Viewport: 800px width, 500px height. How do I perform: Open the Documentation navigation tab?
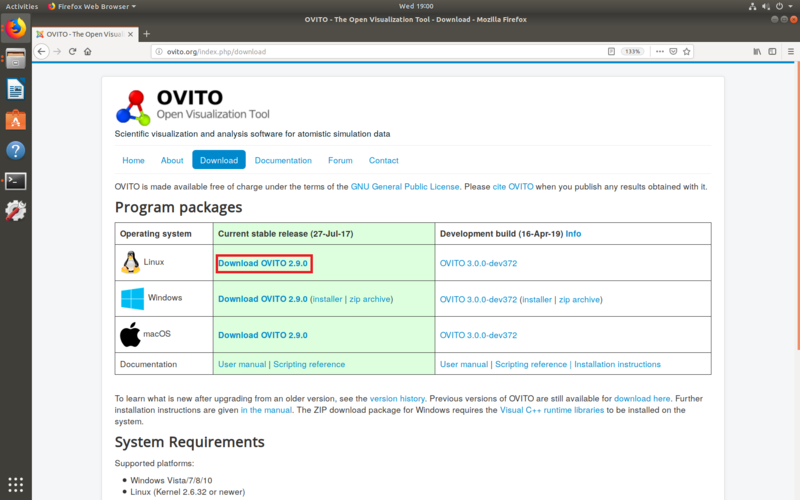click(283, 160)
